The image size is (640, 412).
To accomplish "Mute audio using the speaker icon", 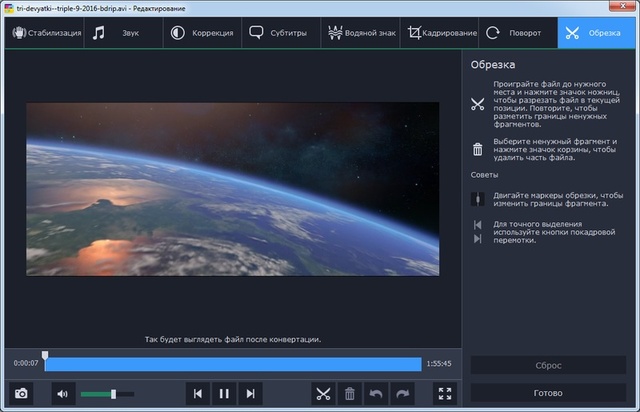I will (62, 394).
